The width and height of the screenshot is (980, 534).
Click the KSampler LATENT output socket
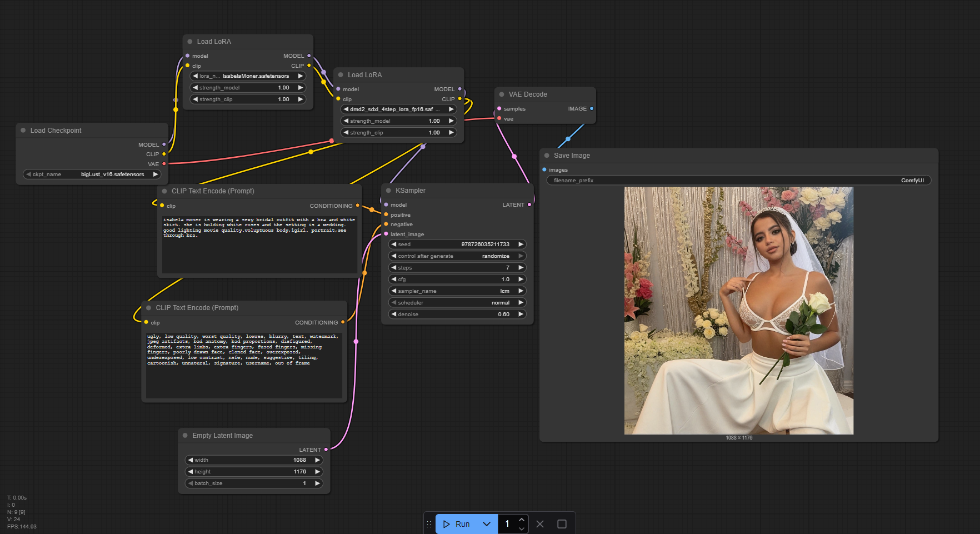(x=529, y=205)
